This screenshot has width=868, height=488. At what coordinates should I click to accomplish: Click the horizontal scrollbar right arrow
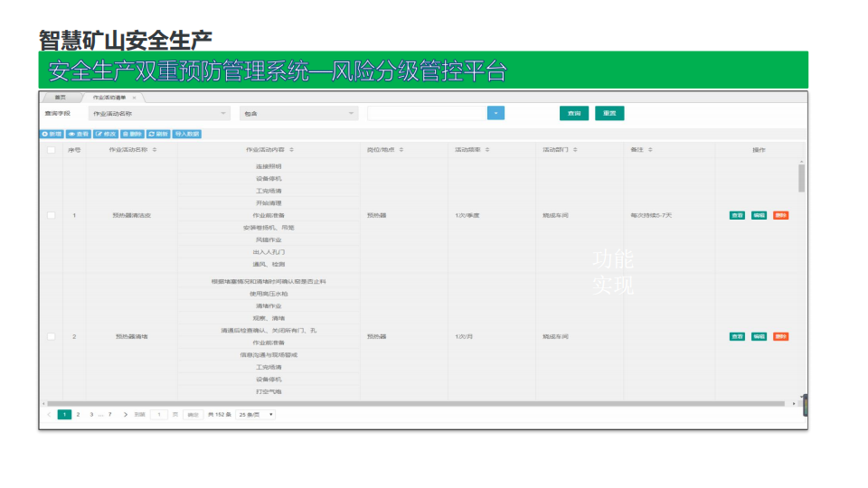pos(795,403)
